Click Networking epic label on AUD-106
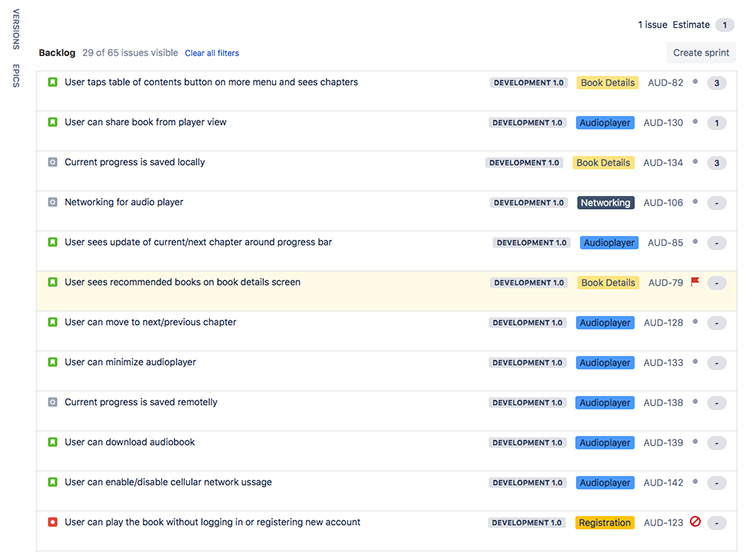 [606, 203]
